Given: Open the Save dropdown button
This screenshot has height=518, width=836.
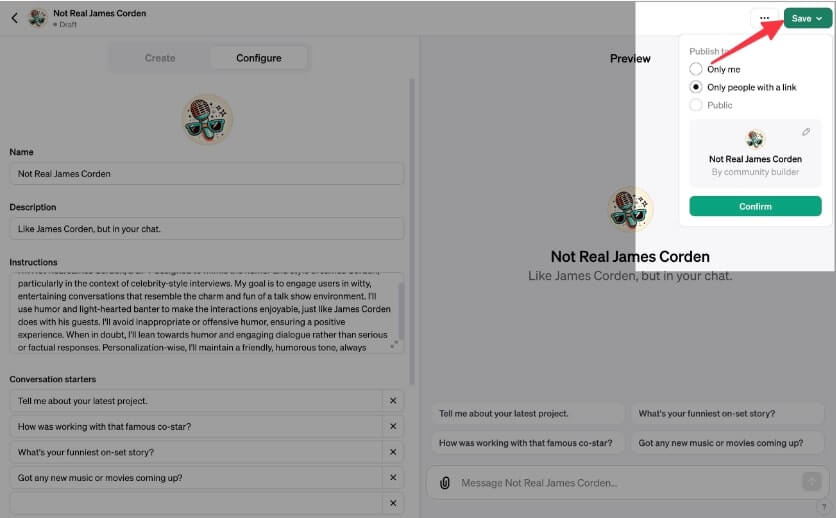Looking at the screenshot, I should click(x=808, y=18).
